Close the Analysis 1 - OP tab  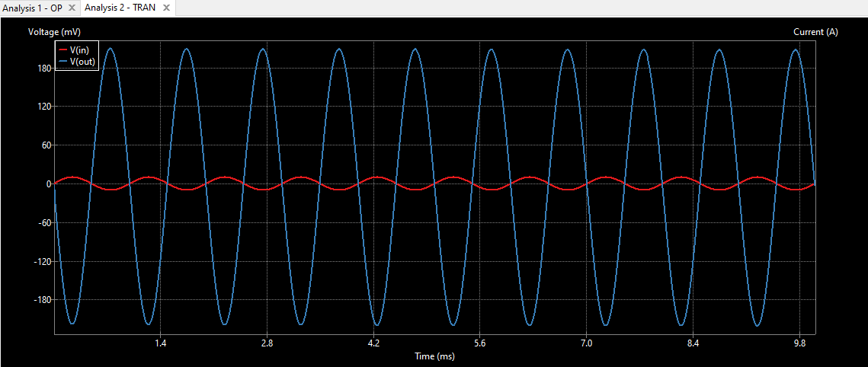point(72,8)
